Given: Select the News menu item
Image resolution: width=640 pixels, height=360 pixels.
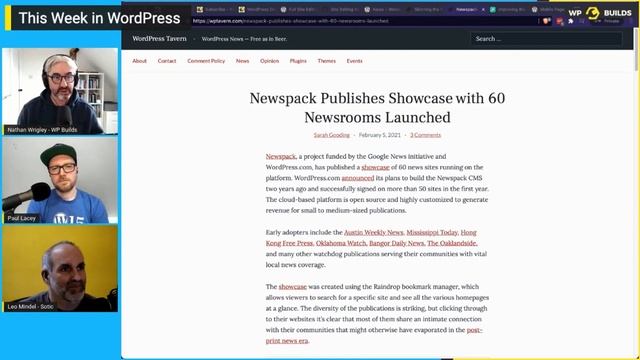Looking at the screenshot, I should click(242, 61).
